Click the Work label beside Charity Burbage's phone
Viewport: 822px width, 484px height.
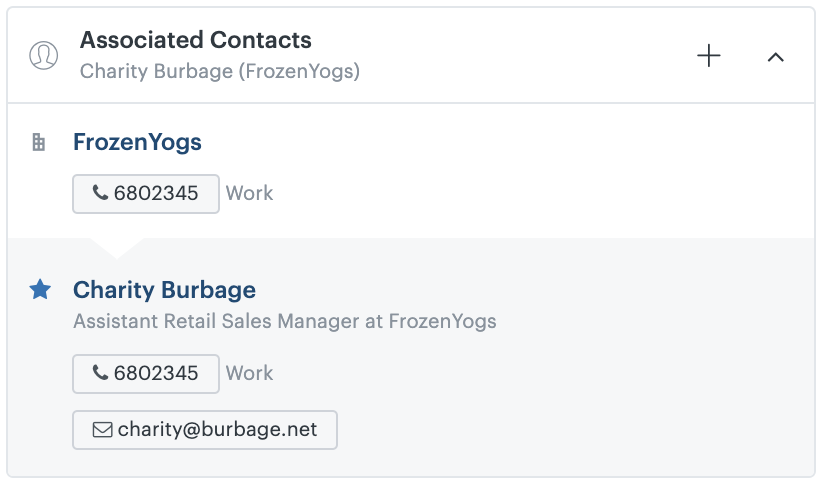(250, 373)
